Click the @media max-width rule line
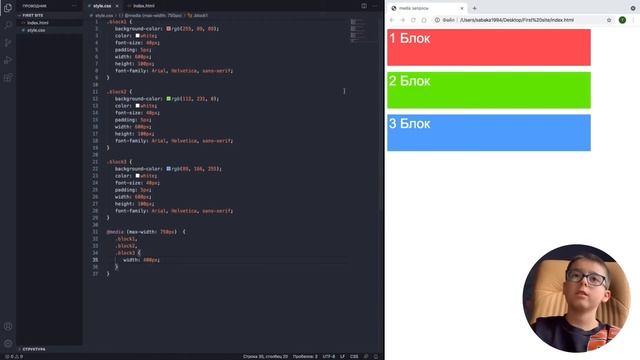Viewport: 640px width, 360px height. (146, 232)
